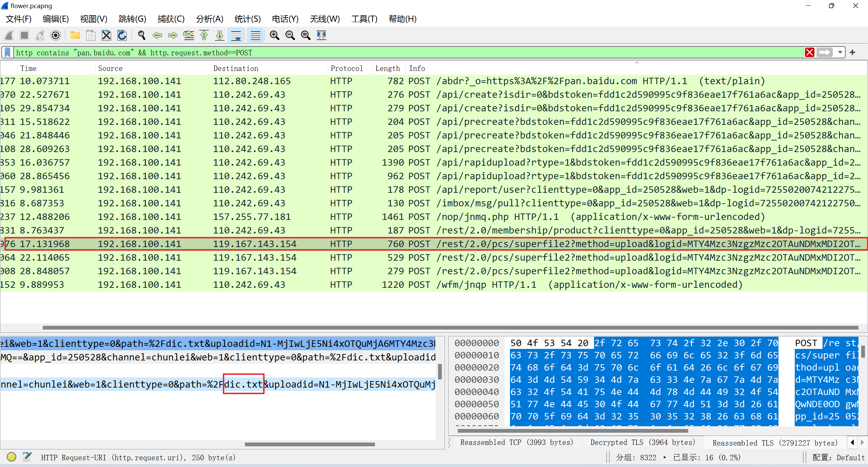Click the display filter bookmark button
This screenshot has height=467, width=868.
pyautogui.click(x=7, y=53)
